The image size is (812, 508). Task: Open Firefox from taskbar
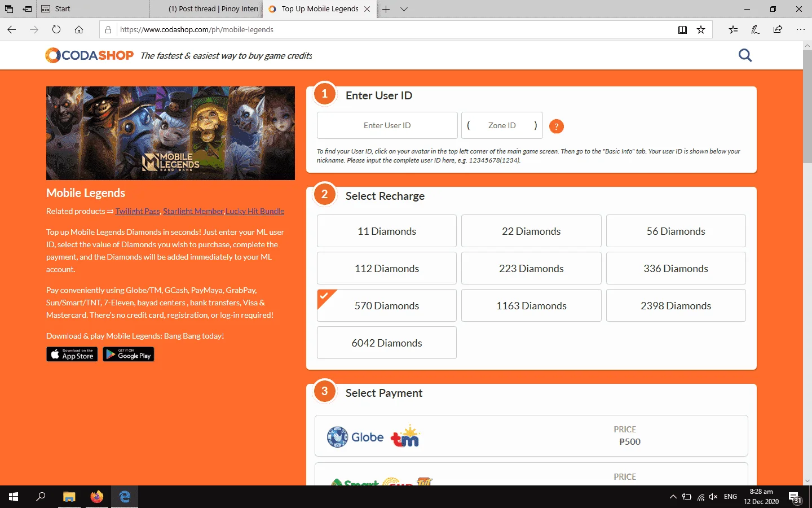pyautogui.click(x=97, y=497)
